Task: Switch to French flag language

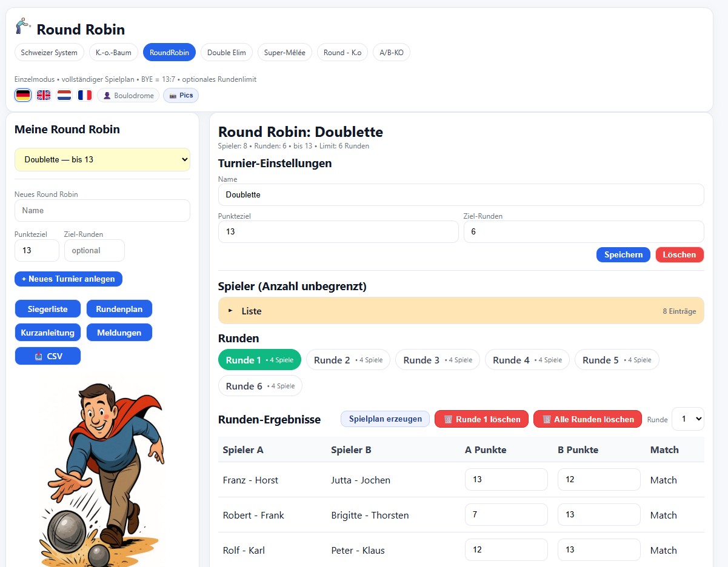Action: [x=85, y=95]
